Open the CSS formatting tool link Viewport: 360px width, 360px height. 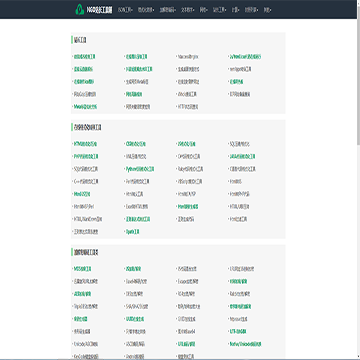click(135, 144)
